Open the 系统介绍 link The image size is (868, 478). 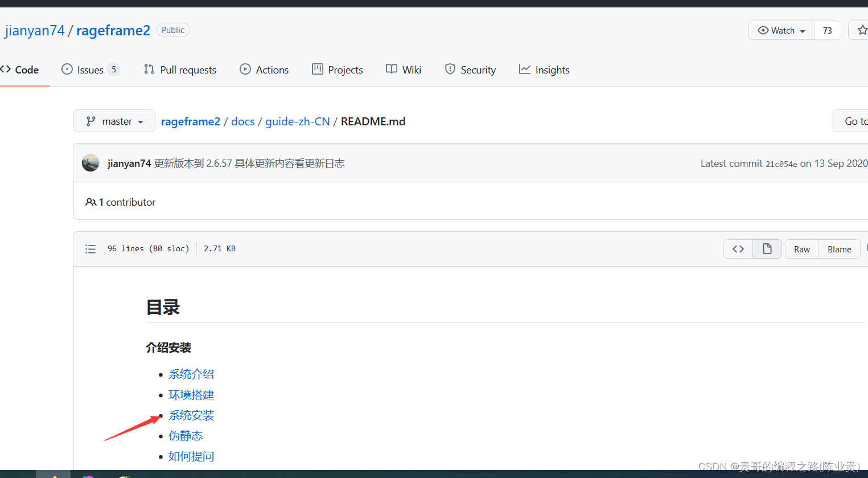click(x=191, y=374)
